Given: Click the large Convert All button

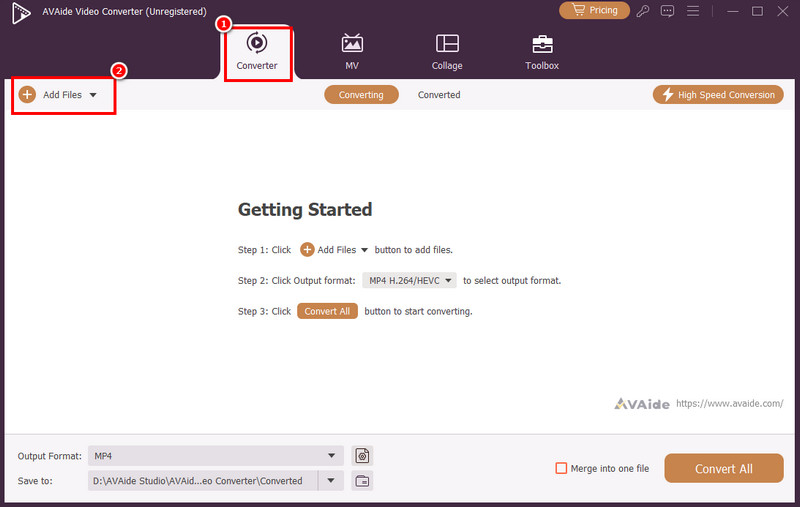Looking at the screenshot, I should click(723, 469).
